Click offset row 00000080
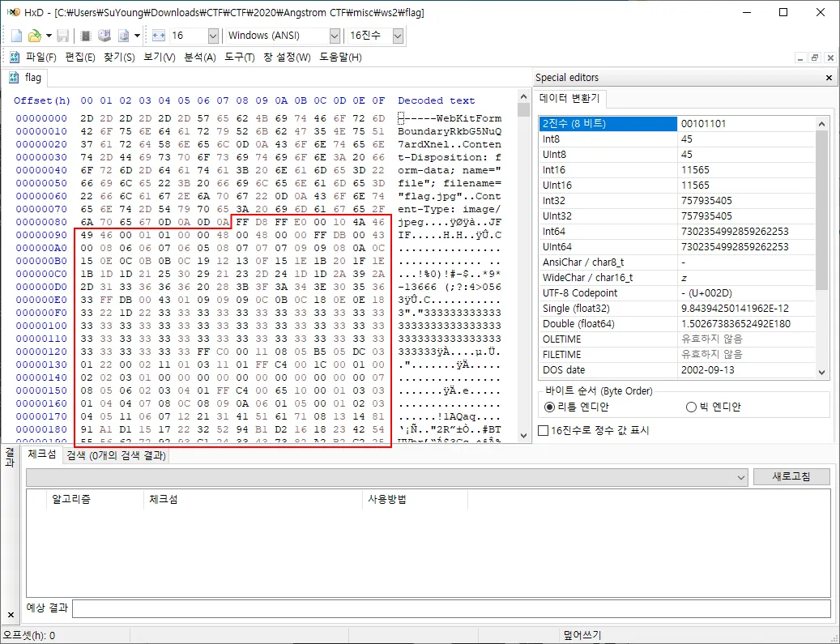Screen dimensions: 840x644 41,222
